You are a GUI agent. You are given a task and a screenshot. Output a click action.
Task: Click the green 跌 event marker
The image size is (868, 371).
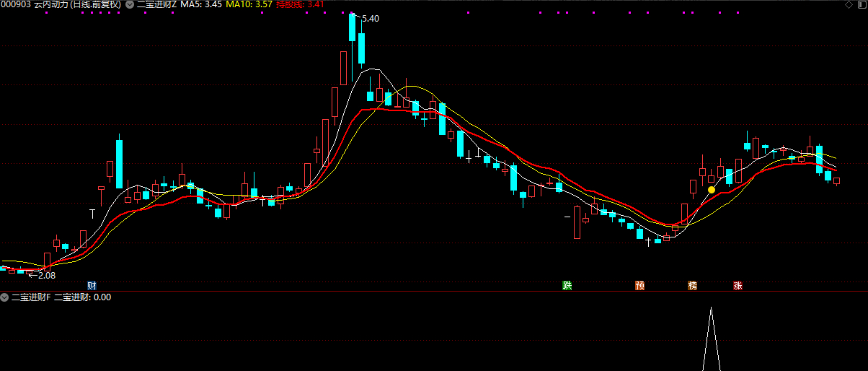[x=567, y=285]
